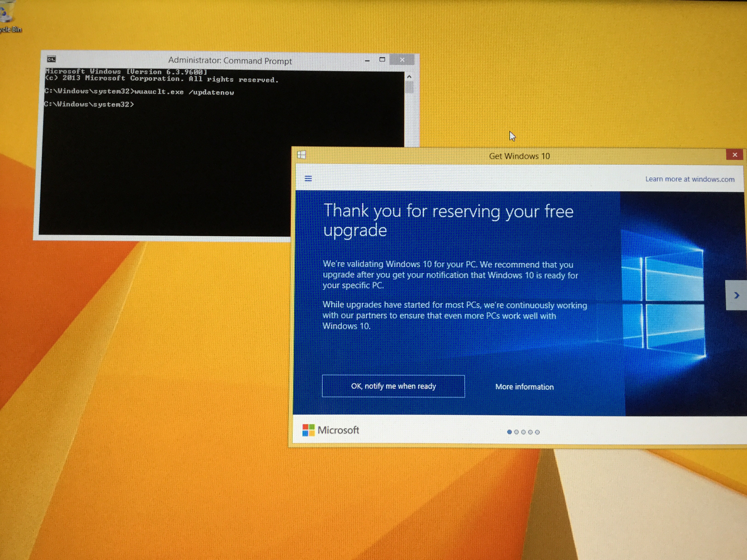Select the fourth page indicator dot

pyautogui.click(x=530, y=432)
